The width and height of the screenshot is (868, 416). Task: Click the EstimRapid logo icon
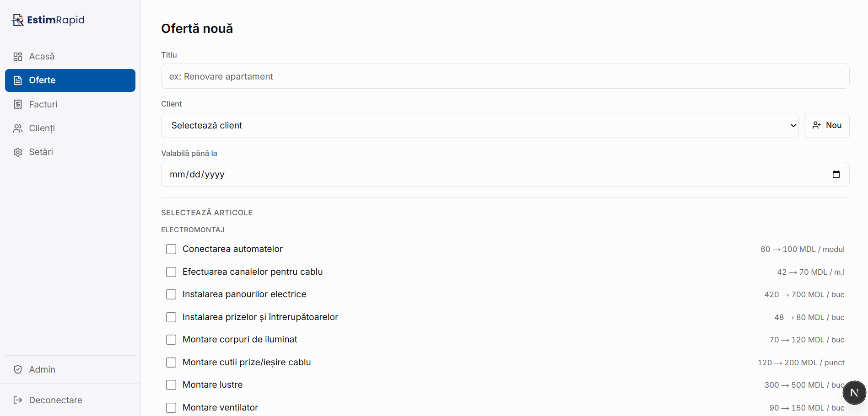tap(17, 20)
